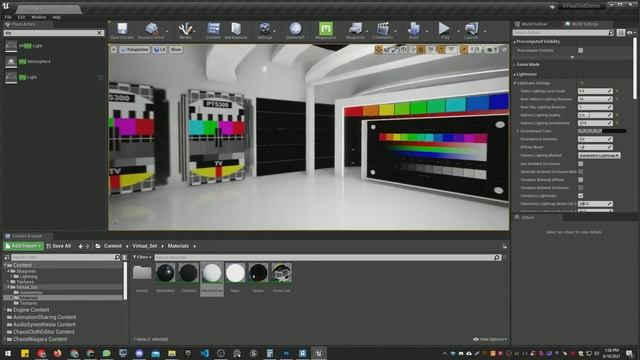The image size is (640, 360).
Task: Expand the Engine Content folder tree
Action: pyautogui.click(x=5, y=310)
